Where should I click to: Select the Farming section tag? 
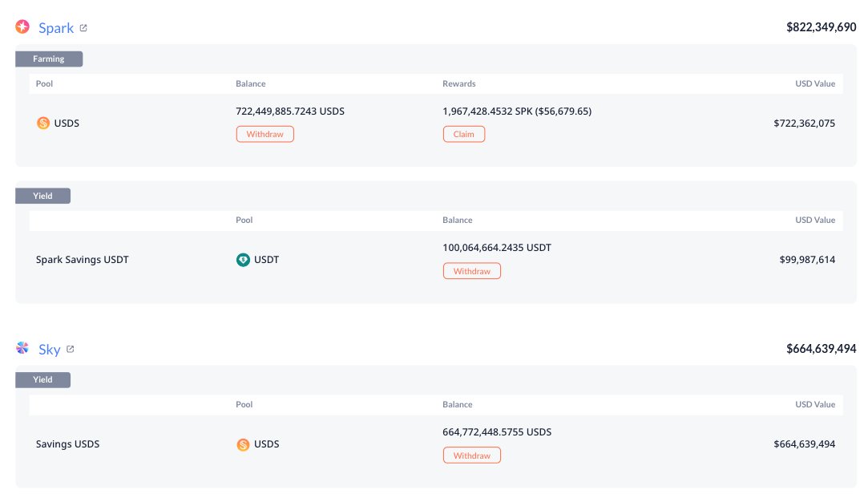click(x=49, y=59)
